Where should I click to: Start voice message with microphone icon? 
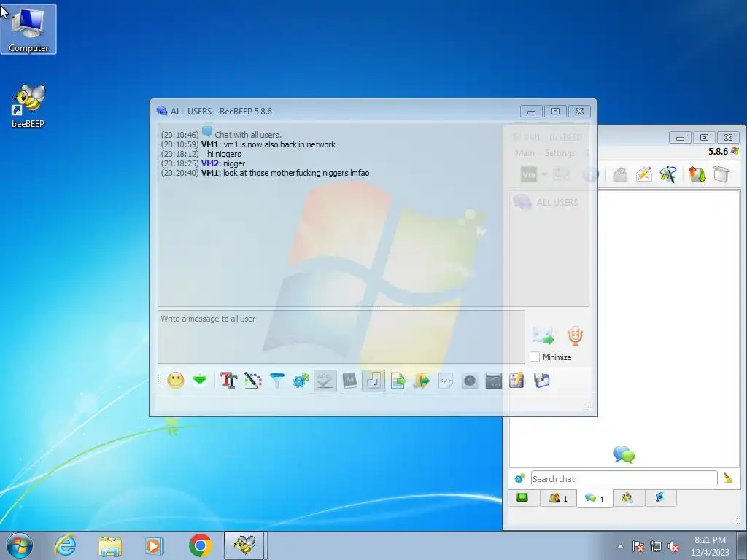575,335
